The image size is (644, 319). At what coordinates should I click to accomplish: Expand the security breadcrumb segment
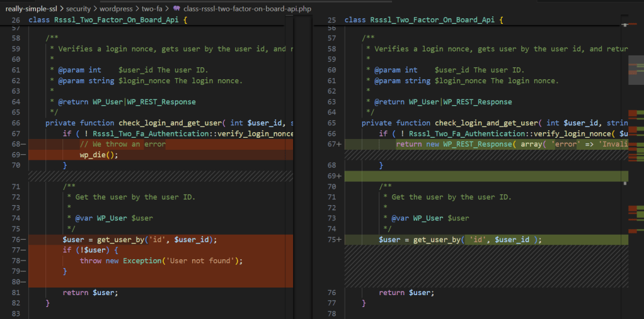pos(79,9)
